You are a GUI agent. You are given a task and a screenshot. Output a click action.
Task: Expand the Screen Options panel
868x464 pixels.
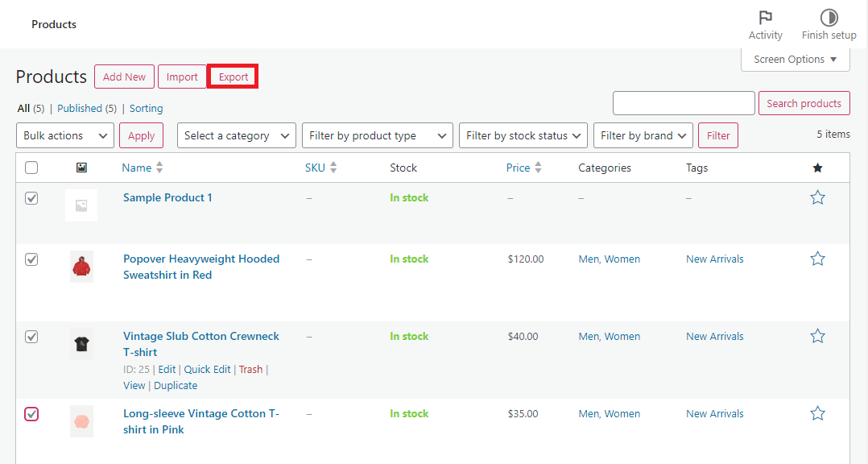point(796,60)
